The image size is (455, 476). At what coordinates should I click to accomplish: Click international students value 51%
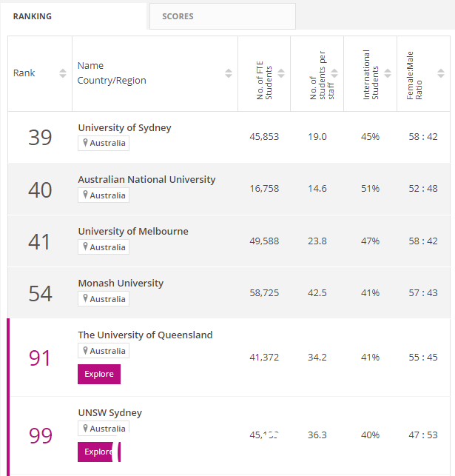tap(371, 189)
